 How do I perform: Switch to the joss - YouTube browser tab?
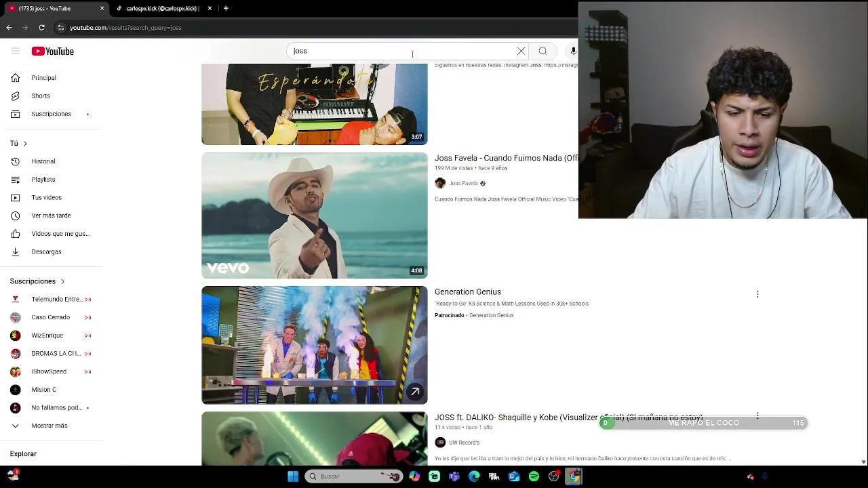pos(56,8)
